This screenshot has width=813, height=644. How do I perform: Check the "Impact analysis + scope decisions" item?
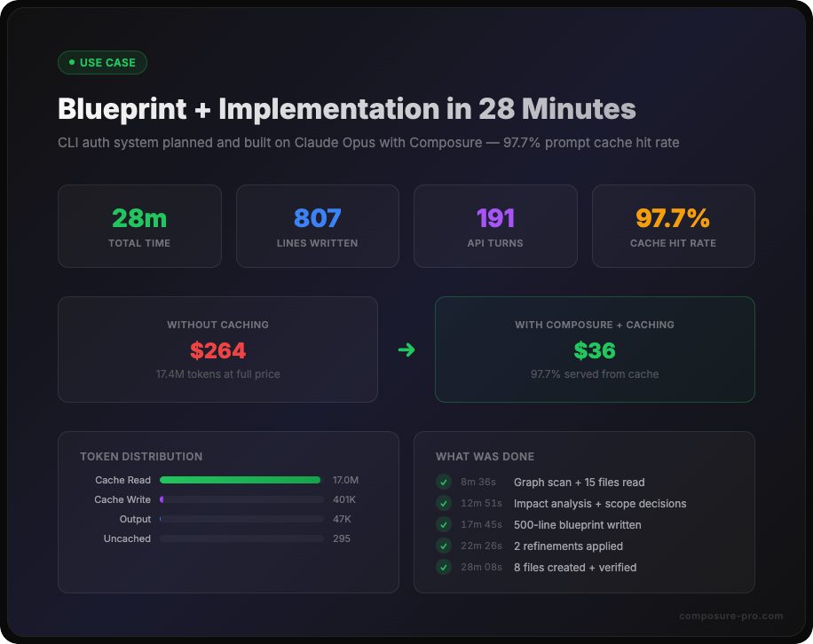click(443, 503)
